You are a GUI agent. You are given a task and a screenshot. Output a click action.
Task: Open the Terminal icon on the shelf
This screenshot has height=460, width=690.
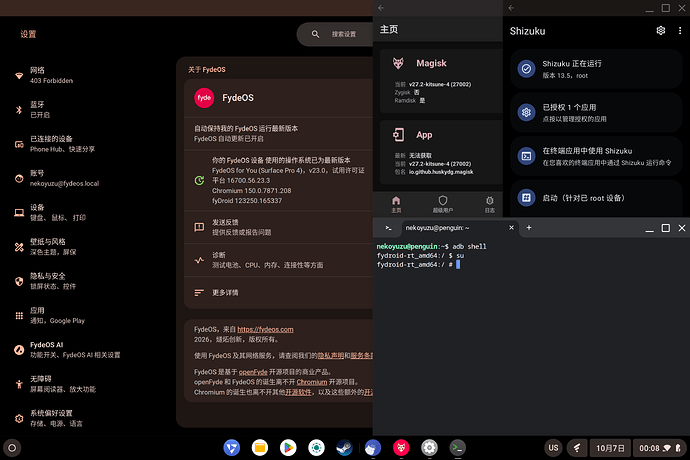[457, 448]
